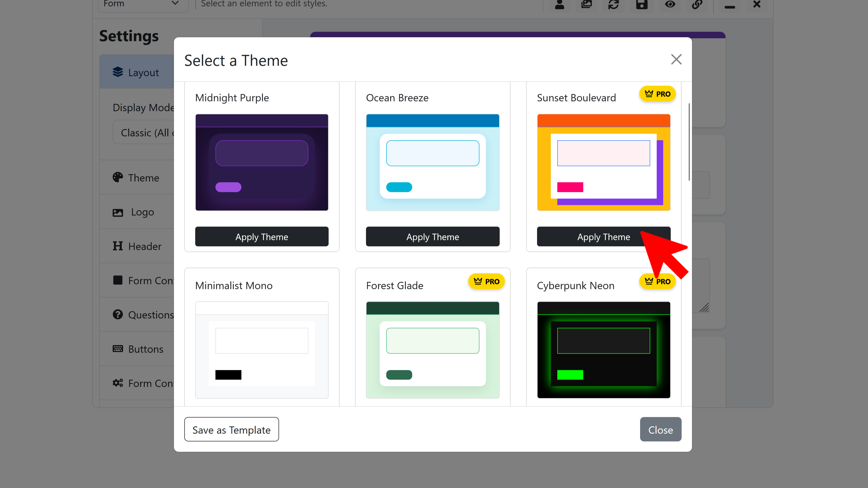
Task: Open the user profile icon on the toolbar
Action: [x=559, y=5]
